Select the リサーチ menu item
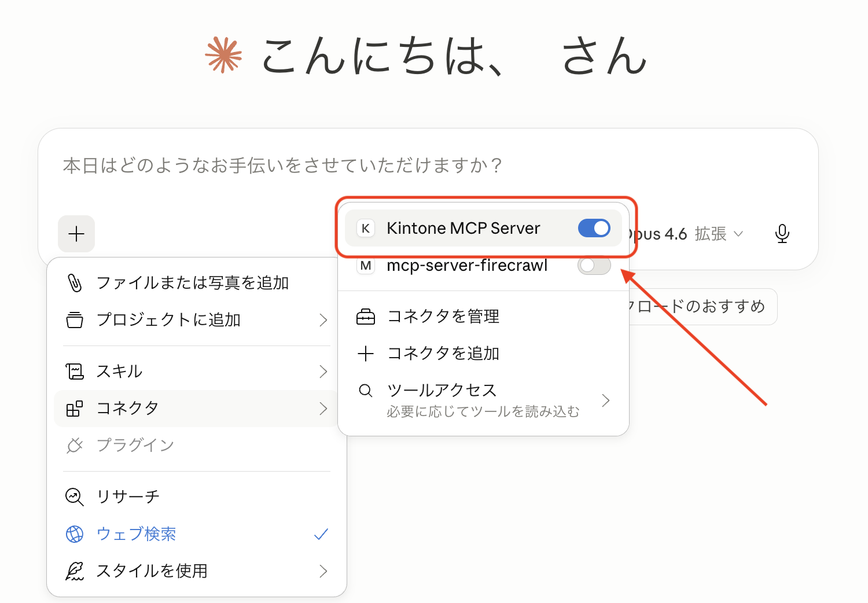The height and width of the screenshot is (603, 868). coord(196,497)
